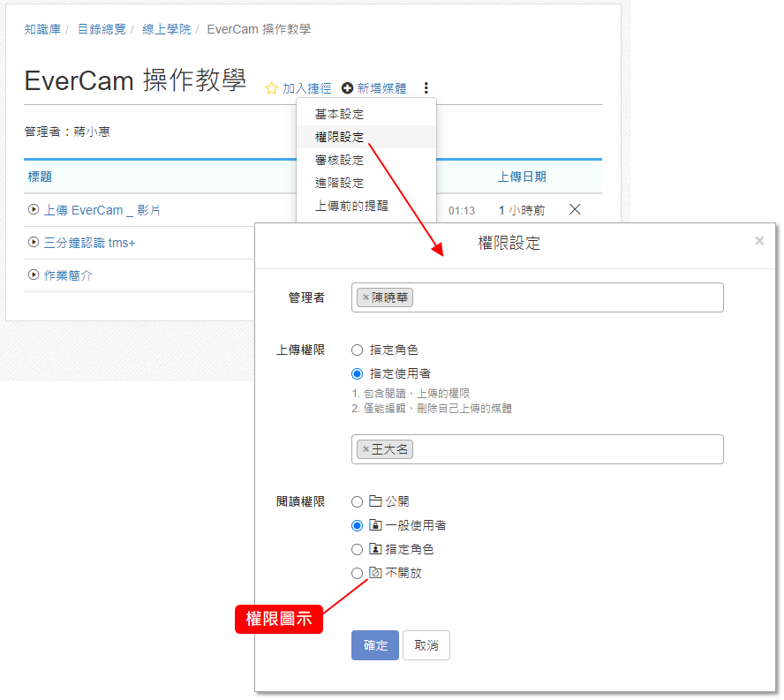Image resolution: width=784 pixels, height=700 pixels.
Task: Click play icon beside 三分鐘認識 tms+
Action: point(34,243)
